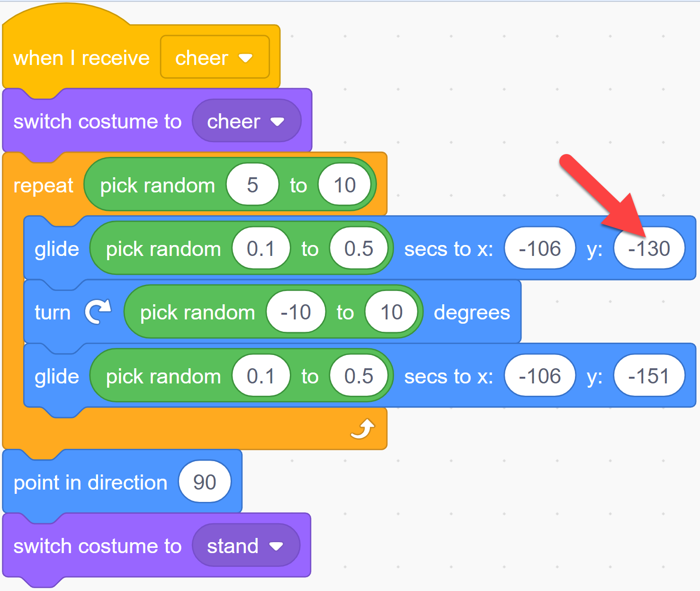Click first glide x value -106 field

point(540,248)
